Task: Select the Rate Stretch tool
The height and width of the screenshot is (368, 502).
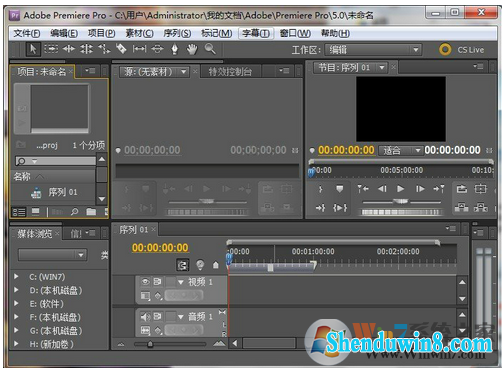Action: (x=104, y=49)
